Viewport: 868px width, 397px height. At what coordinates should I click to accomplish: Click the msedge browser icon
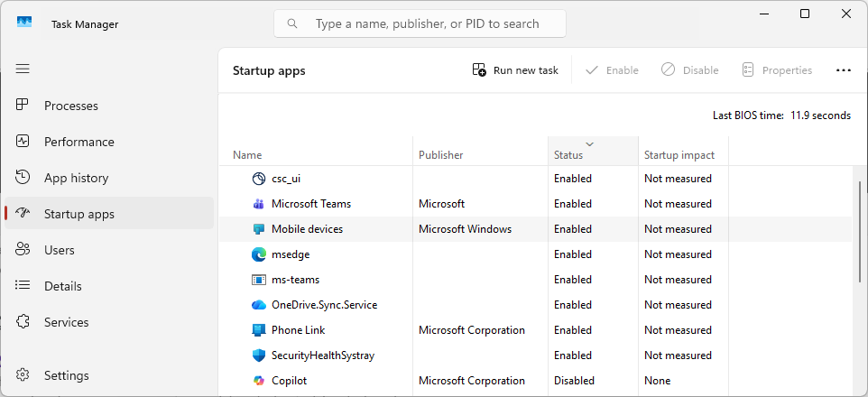tap(259, 254)
